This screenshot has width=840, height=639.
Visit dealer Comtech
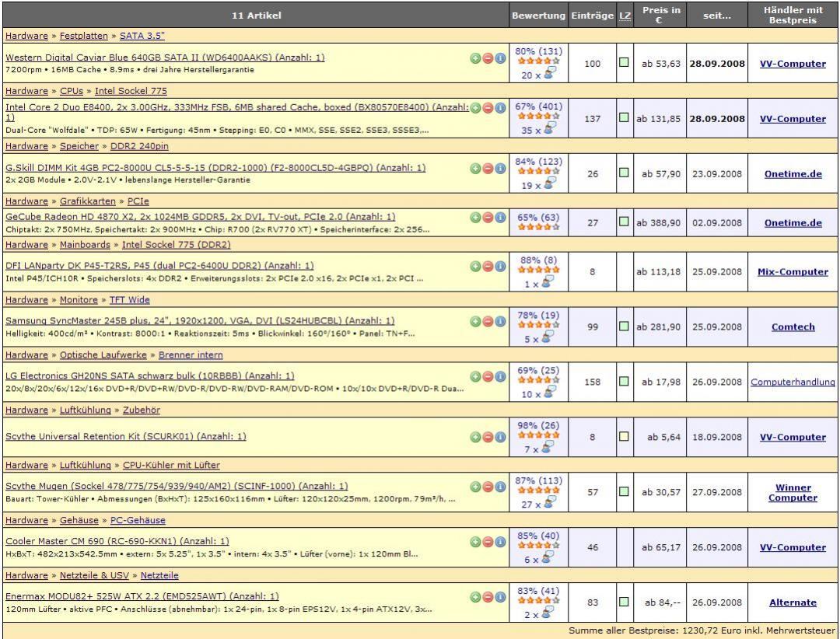[793, 327]
